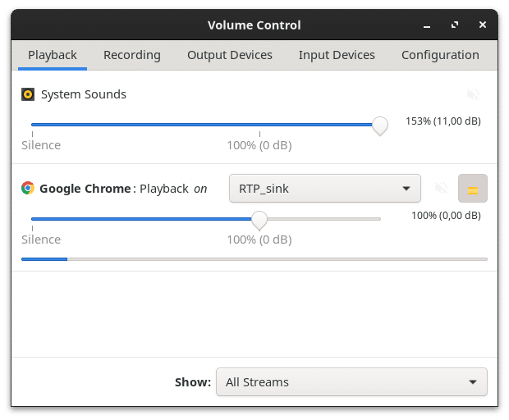The width and height of the screenshot is (509, 420).
Task: Click the Chrome audio level meter bar
Action: point(254,259)
